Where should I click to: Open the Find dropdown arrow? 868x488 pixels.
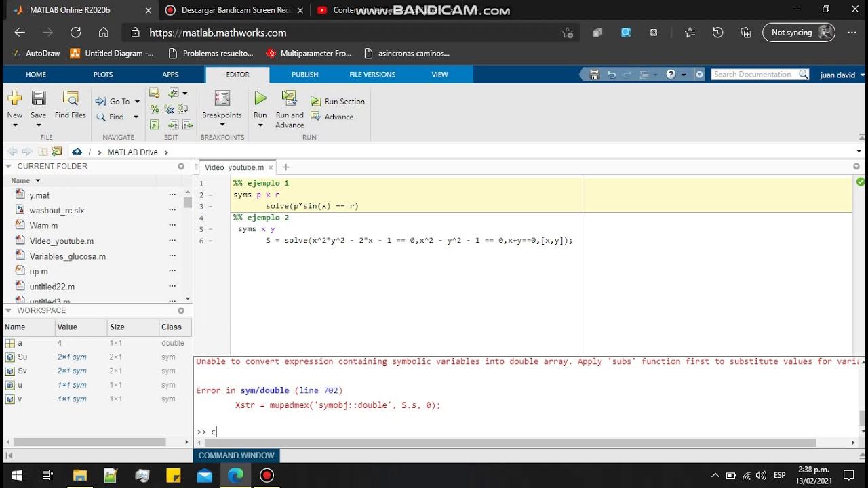coord(136,117)
